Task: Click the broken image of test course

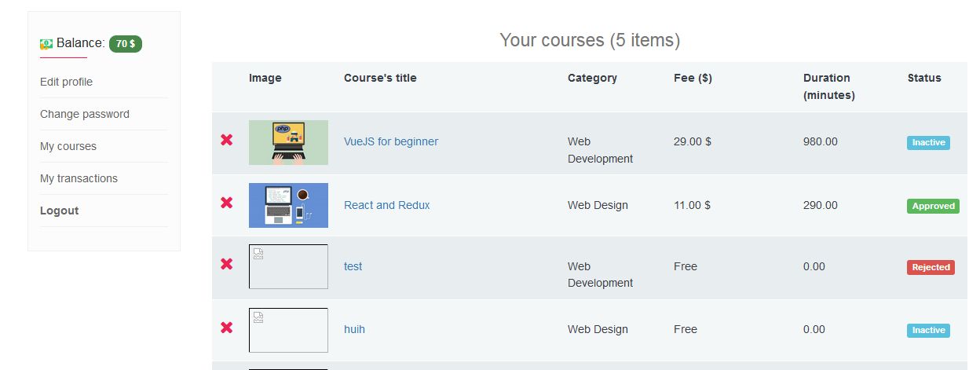Action: tap(288, 266)
